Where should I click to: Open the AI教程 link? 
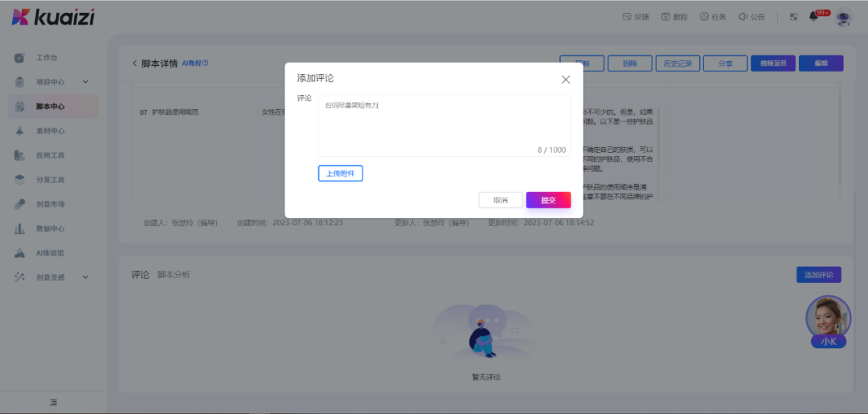pyautogui.click(x=194, y=63)
